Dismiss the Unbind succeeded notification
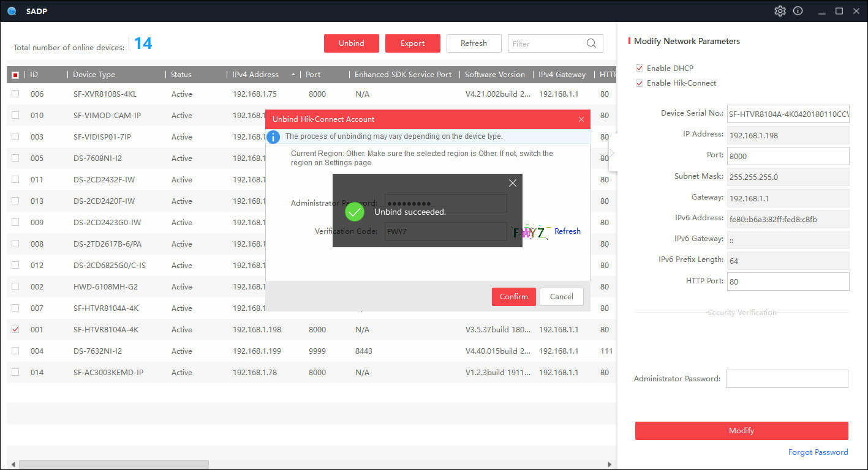868x470 pixels. tap(513, 183)
